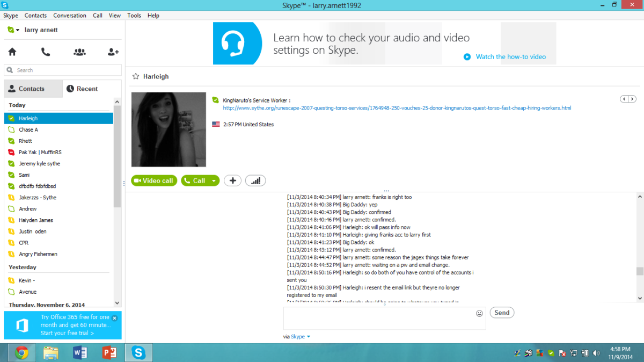Click 'Start your free trial' Office ad

pyautogui.click(x=67, y=333)
